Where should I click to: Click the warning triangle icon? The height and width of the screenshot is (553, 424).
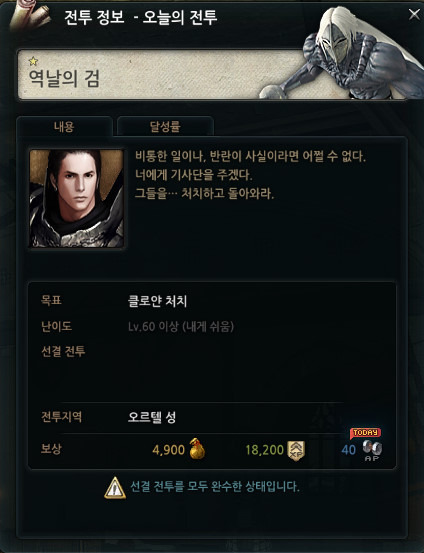coord(115,488)
